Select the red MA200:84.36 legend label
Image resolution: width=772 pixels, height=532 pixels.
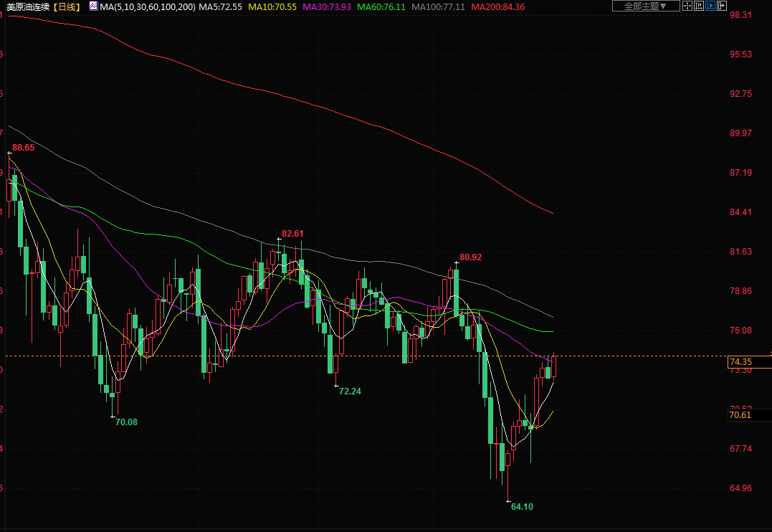[497, 6]
